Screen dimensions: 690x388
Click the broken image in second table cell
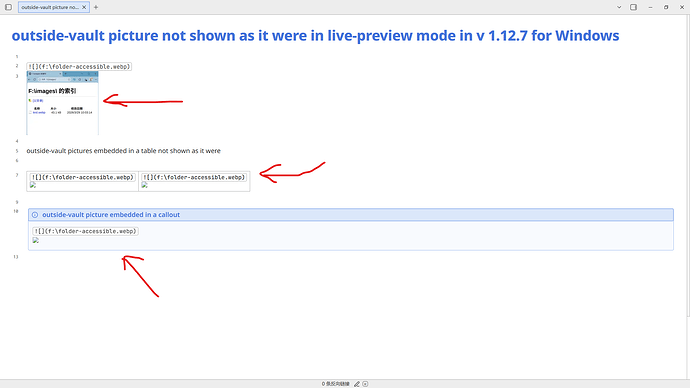pos(144,185)
